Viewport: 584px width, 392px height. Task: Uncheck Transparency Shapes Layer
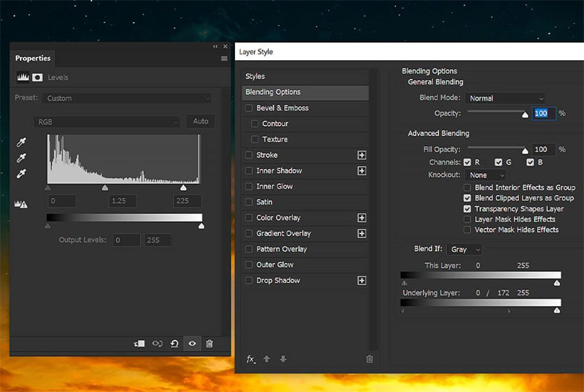(467, 209)
